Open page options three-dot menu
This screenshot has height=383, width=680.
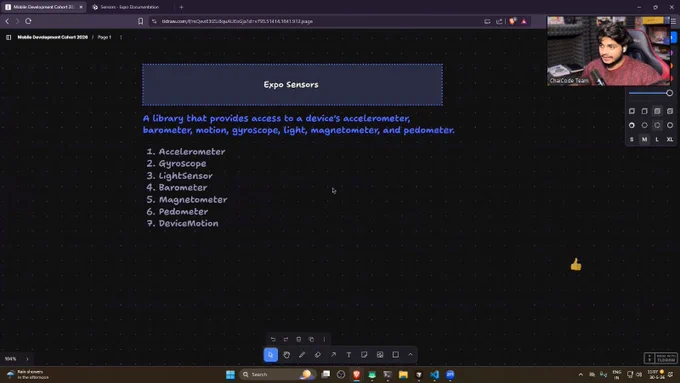[x=121, y=37]
